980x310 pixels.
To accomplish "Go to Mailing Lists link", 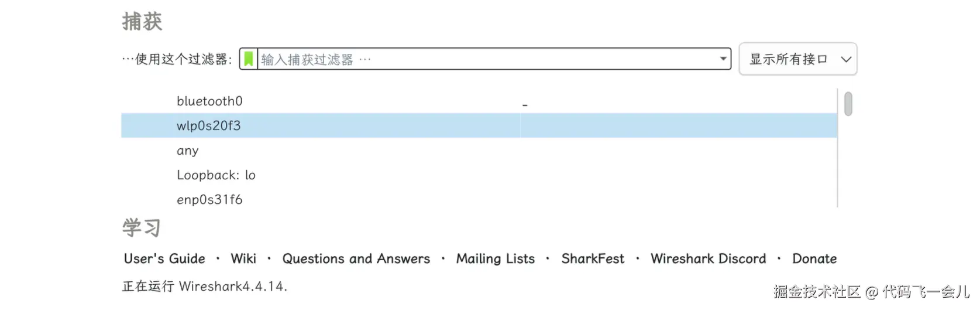I will 495,258.
